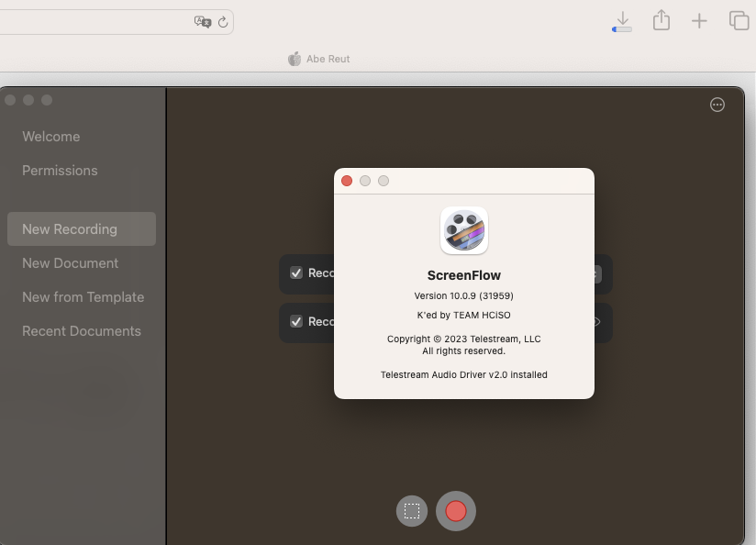Open the Abe Reut tab
Image resolution: width=756 pixels, height=545 pixels.
point(319,59)
